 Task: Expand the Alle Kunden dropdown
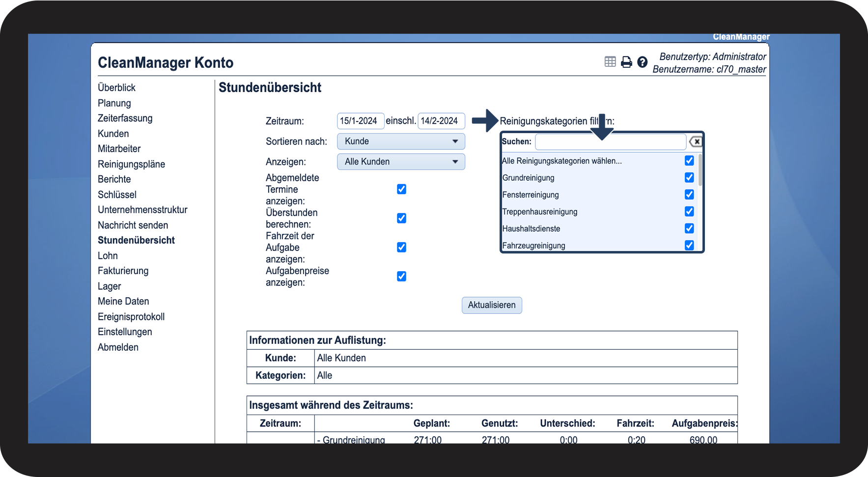(401, 162)
